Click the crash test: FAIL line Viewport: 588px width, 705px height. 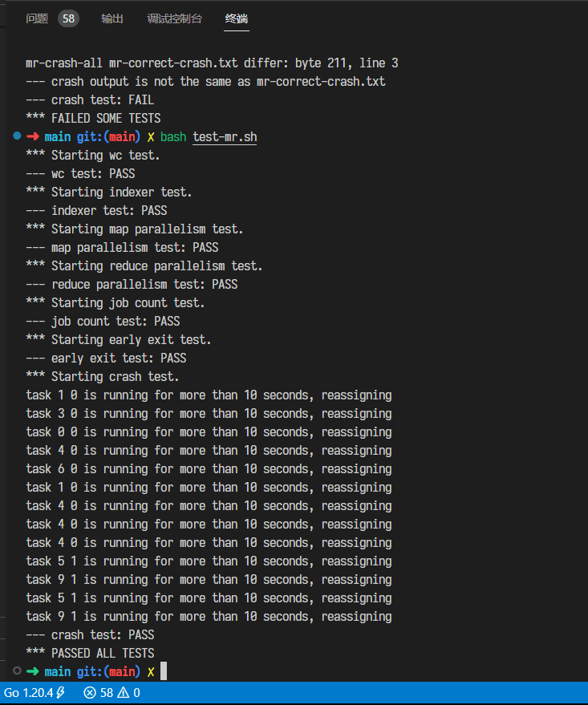point(90,99)
